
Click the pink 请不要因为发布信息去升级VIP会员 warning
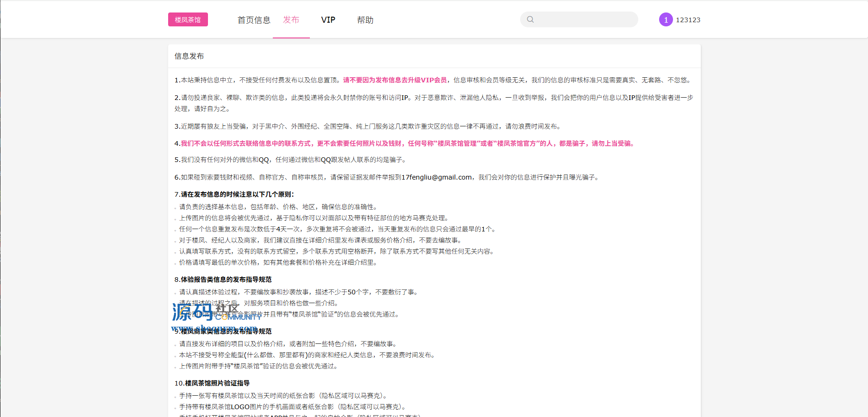[x=395, y=80]
